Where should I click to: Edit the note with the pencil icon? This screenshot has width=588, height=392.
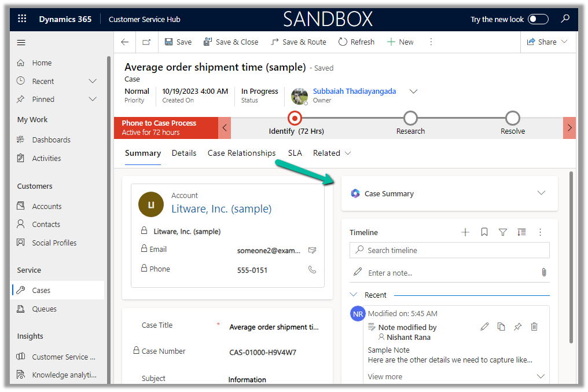click(484, 327)
